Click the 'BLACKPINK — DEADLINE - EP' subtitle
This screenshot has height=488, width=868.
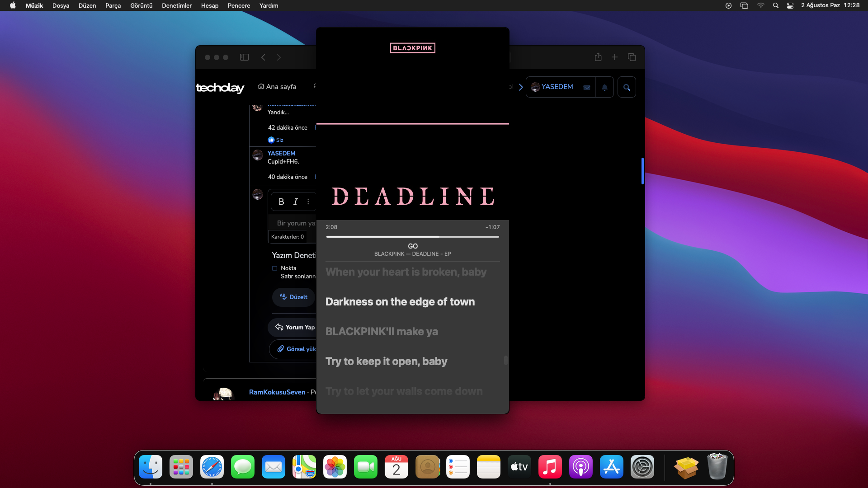[413, 254]
